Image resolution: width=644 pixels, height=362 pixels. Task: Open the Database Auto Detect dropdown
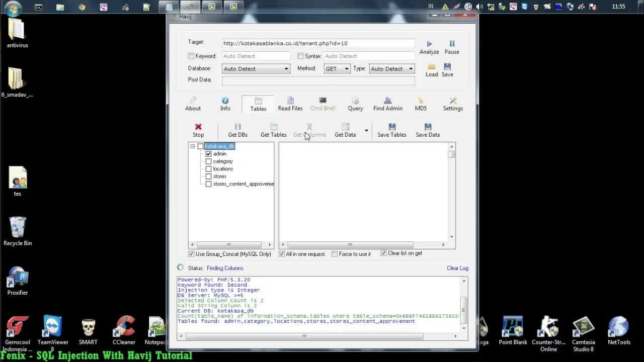tap(256, 69)
